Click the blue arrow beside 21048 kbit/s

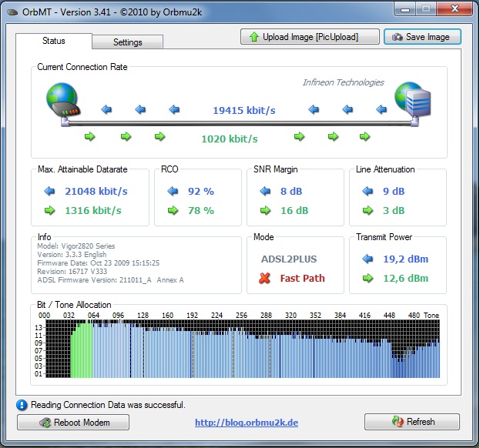[49, 191]
